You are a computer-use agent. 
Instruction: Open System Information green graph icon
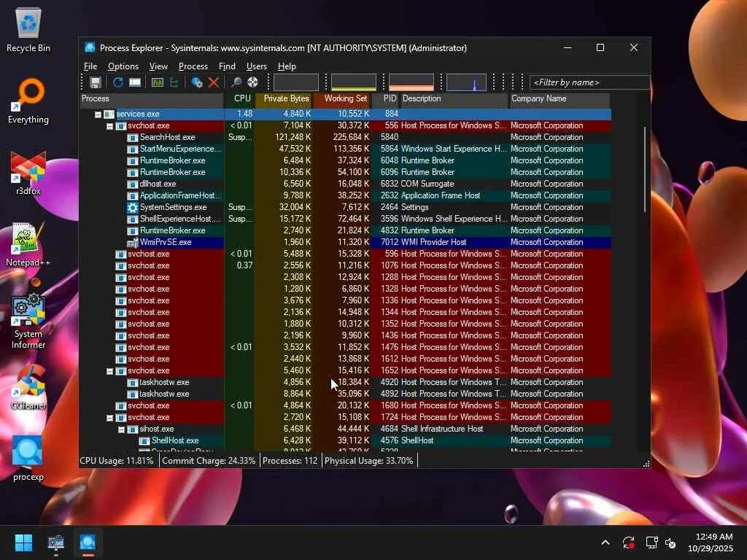coord(158,82)
